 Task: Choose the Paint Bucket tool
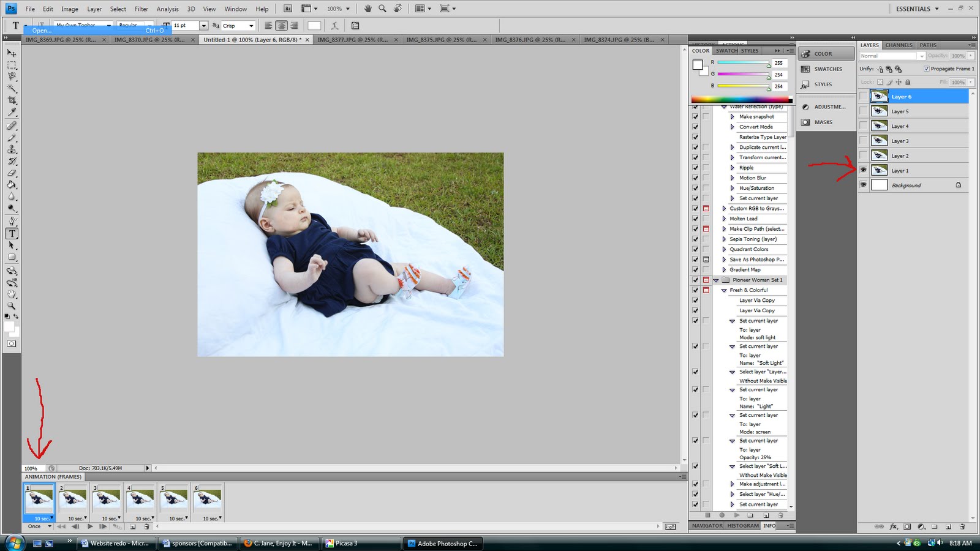click(12, 185)
